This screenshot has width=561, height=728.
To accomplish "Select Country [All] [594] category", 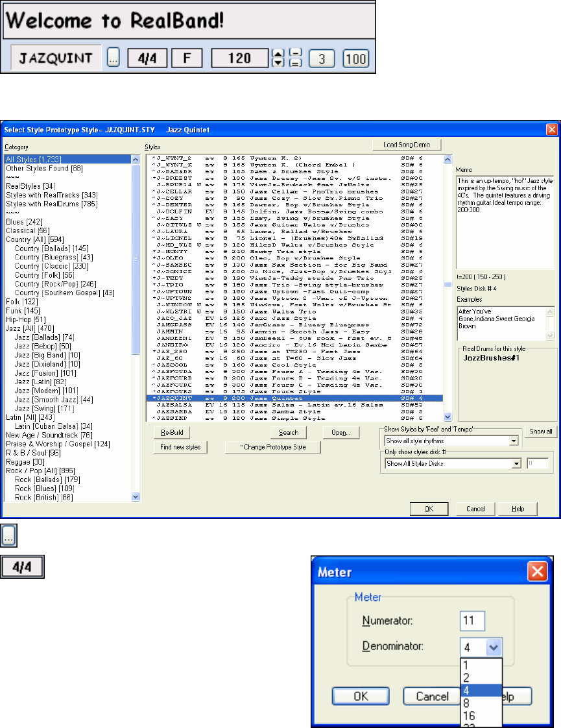I will pyautogui.click(x=35, y=239).
